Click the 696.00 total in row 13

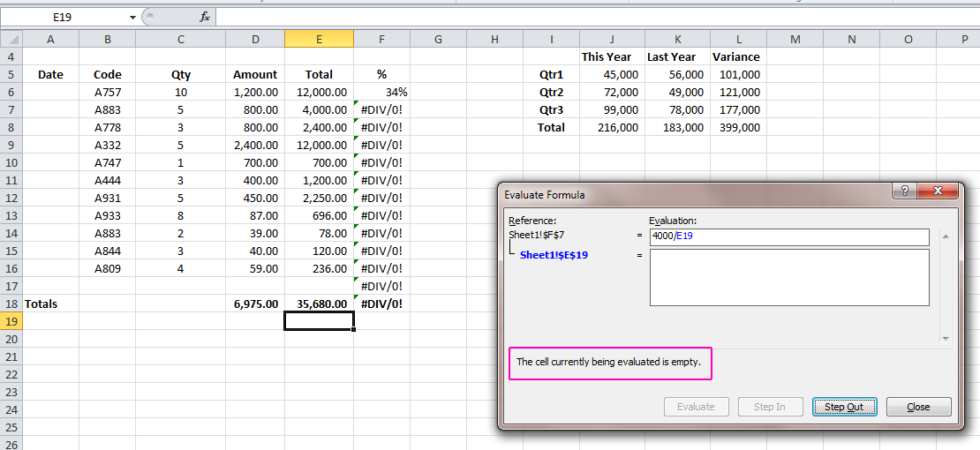(x=319, y=215)
